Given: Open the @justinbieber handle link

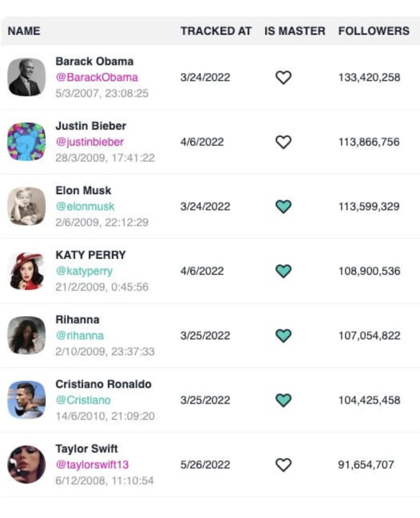Looking at the screenshot, I should click(x=90, y=142).
